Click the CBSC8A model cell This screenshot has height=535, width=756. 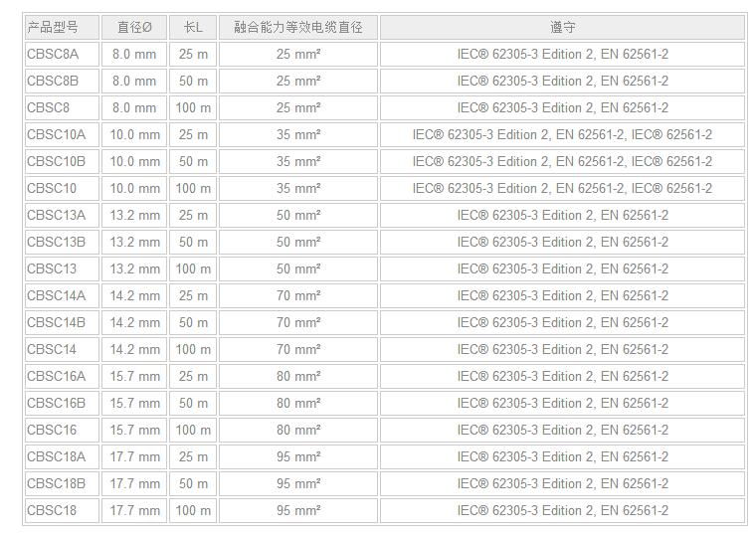click(x=53, y=54)
